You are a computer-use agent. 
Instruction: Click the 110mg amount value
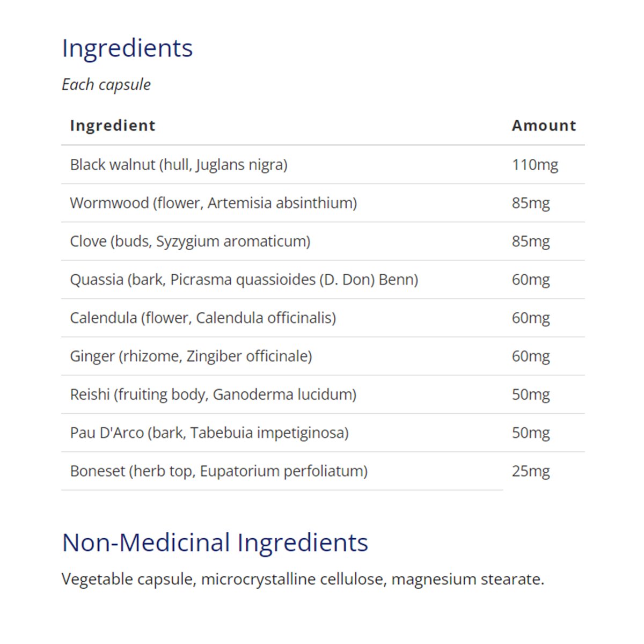[535, 165]
